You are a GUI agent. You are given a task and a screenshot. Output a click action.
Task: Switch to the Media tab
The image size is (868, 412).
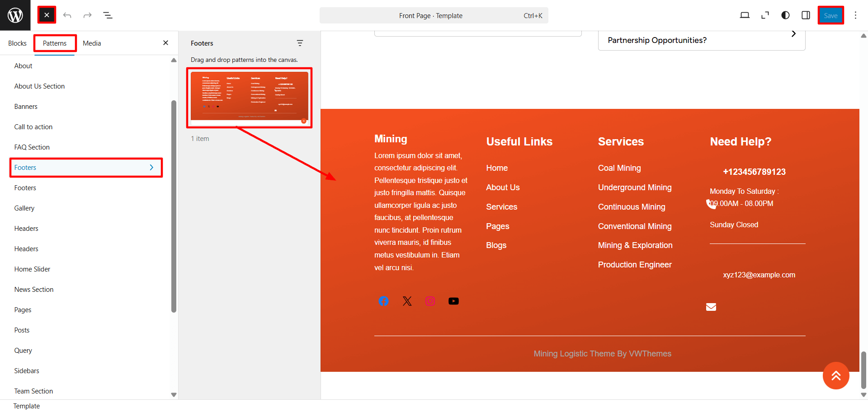point(92,43)
